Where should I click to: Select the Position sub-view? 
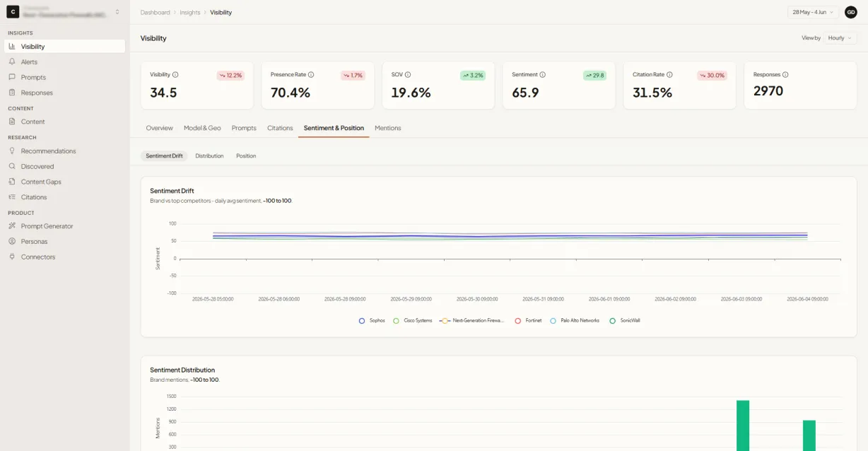click(246, 156)
